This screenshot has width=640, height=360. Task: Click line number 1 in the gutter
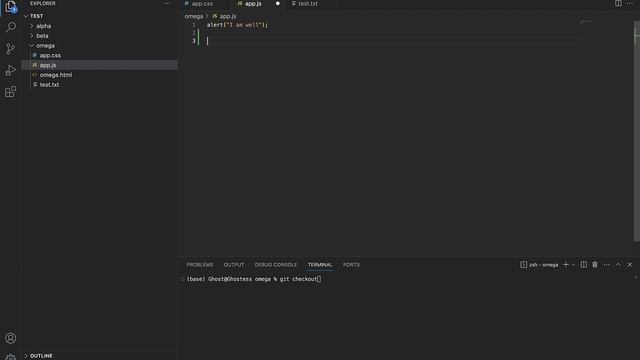click(194, 25)
